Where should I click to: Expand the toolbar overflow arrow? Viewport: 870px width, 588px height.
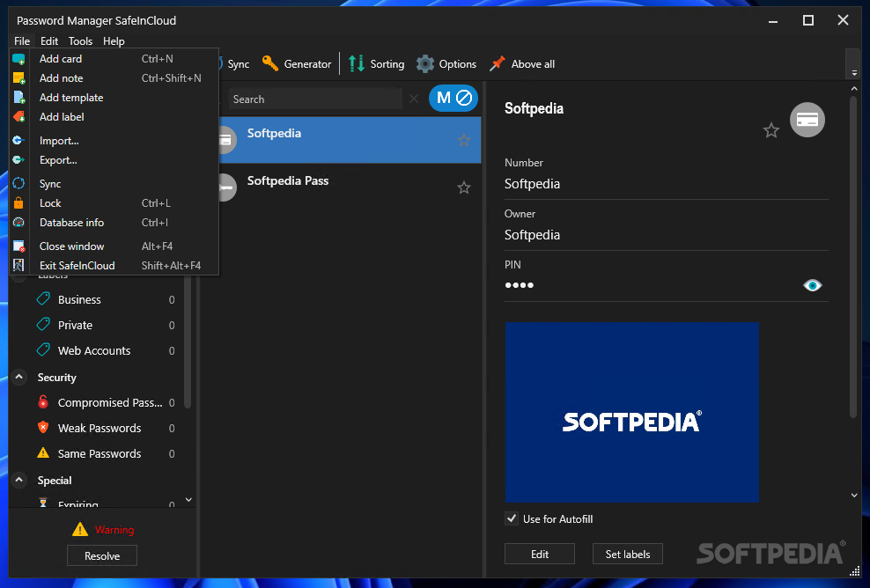(x=854, y=73)
